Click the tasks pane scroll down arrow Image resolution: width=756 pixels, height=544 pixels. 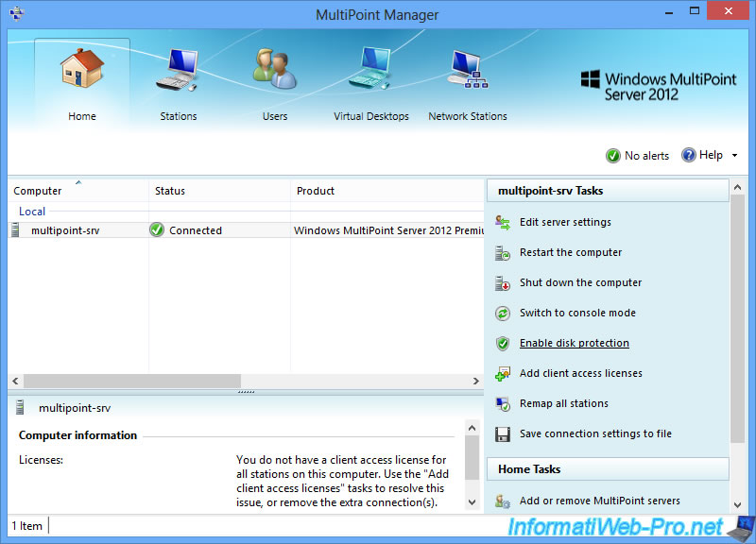tap(737, 505)
